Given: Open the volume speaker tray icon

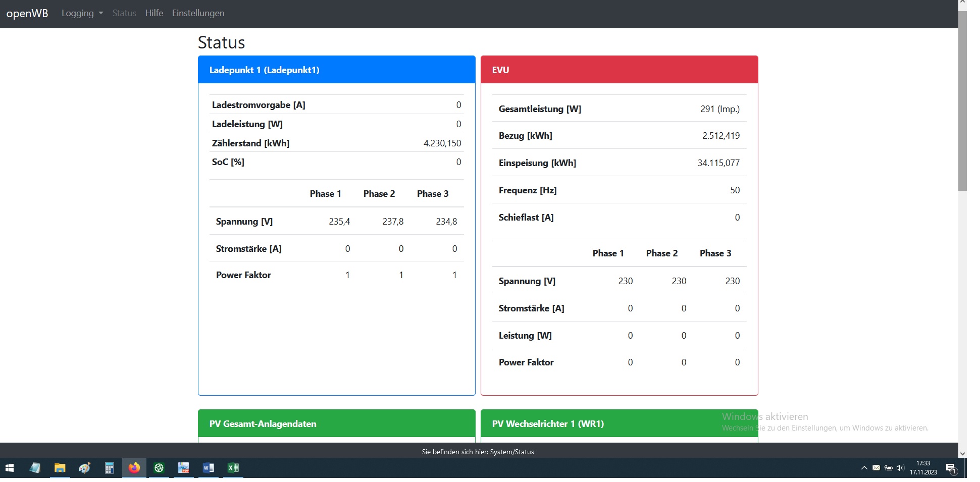Looking at the screenshot, I should pos(900,468).
